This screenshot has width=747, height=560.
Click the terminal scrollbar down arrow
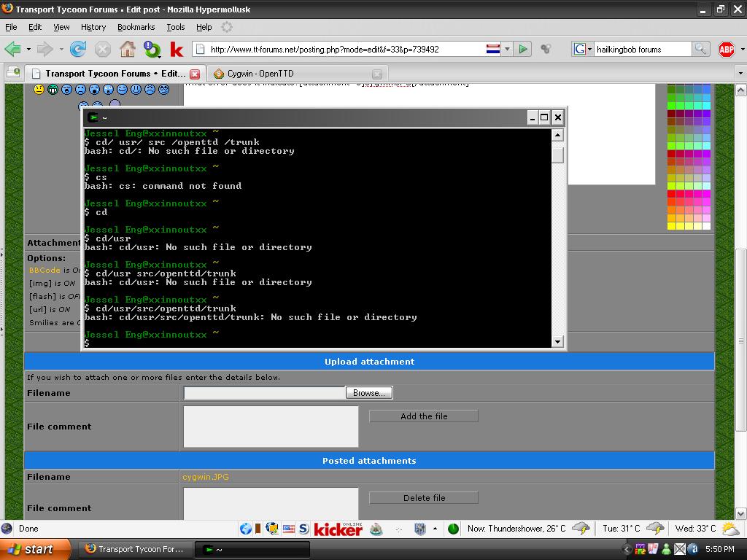click(557, 341)
